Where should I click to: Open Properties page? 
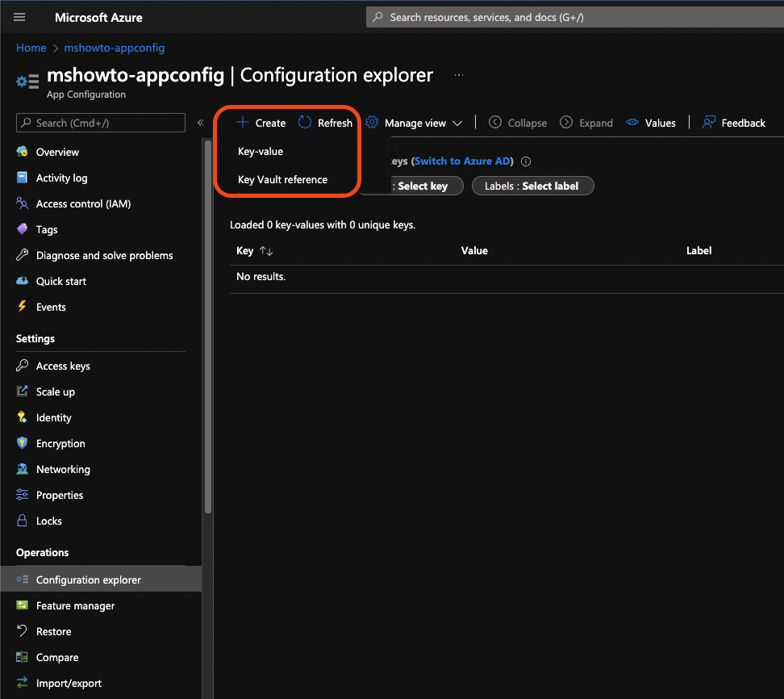point(60,495)
